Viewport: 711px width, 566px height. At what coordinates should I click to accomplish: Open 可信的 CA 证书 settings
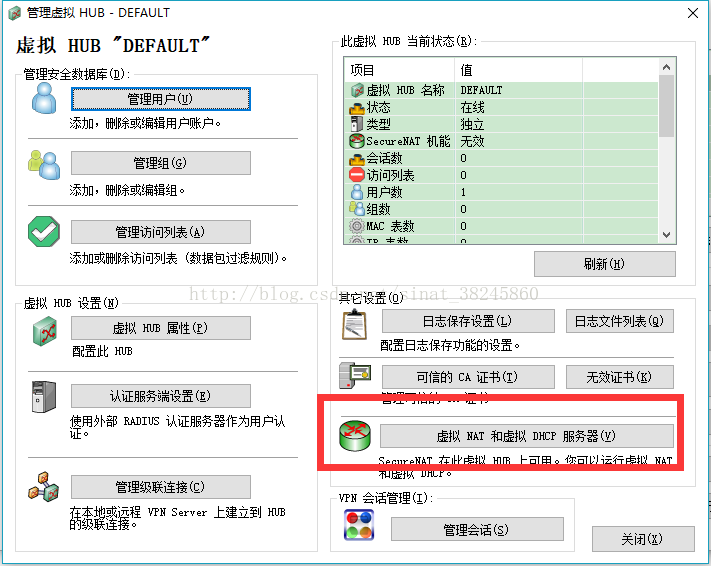point(468,377)
